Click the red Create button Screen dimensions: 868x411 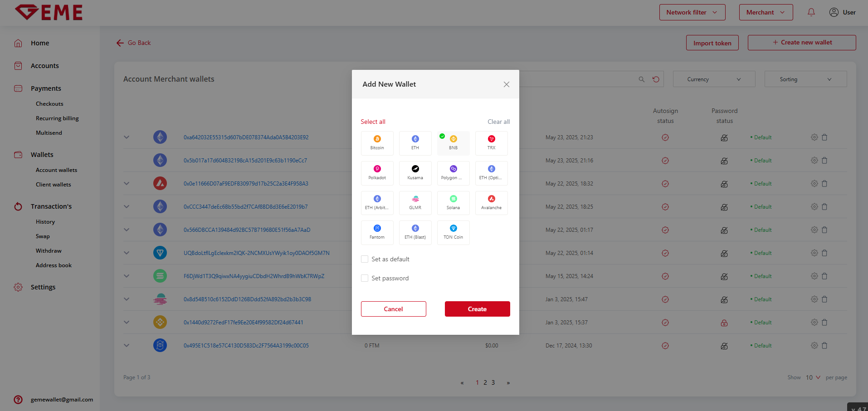click(477, 309)
